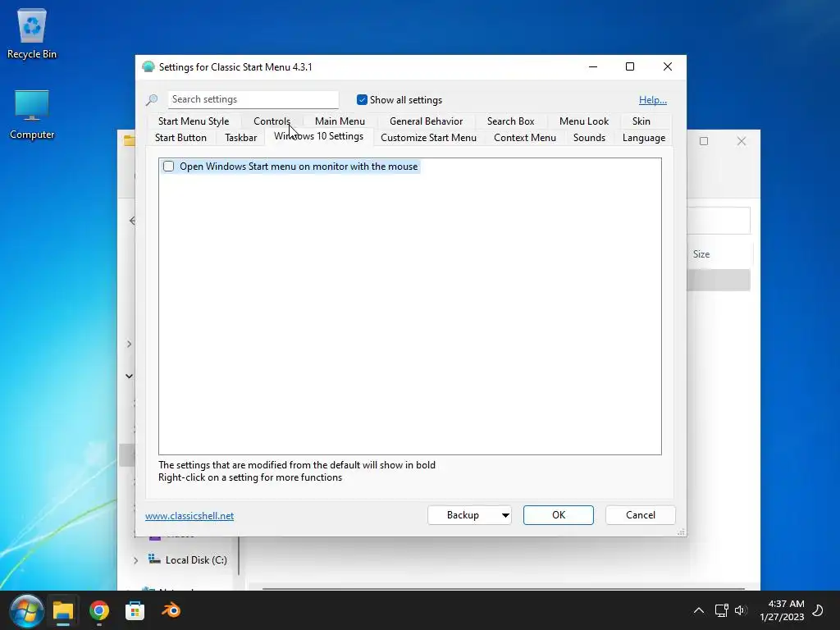Open the Taskbar settings tab
840x630 pixels.
pos(240,138)
